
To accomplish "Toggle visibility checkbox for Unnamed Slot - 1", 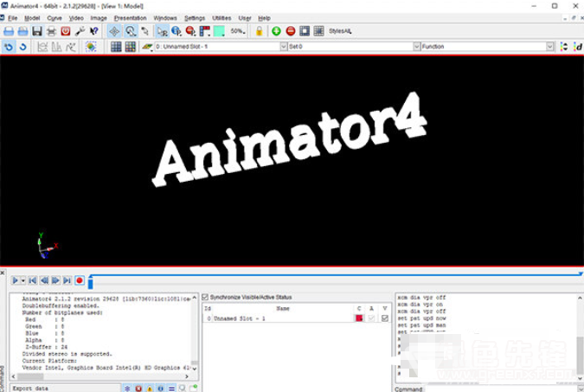I will (x=385, y=318).
